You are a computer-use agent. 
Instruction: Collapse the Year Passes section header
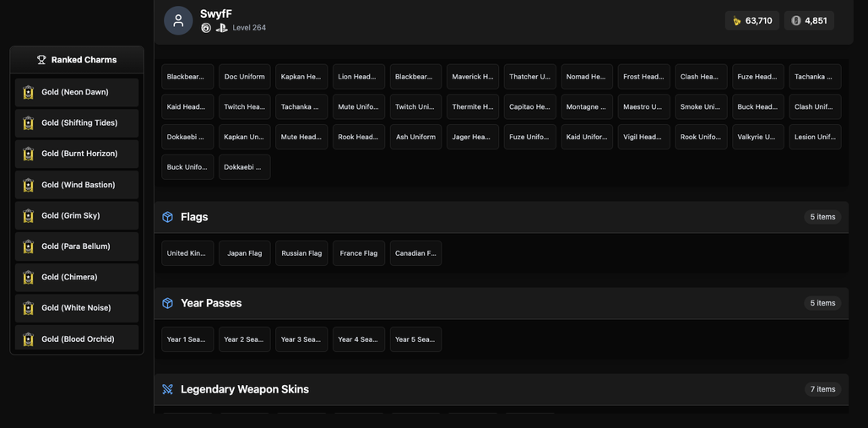point(502,303)
